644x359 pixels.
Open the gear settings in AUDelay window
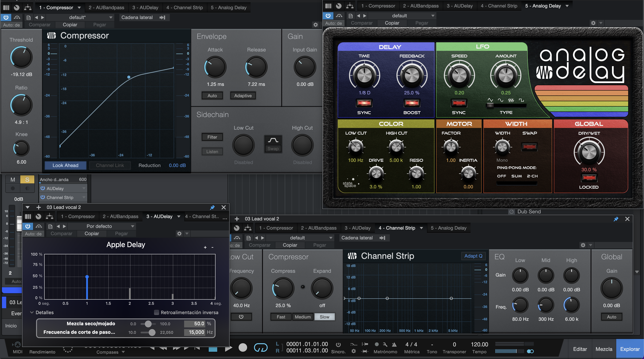coord(179,233)
